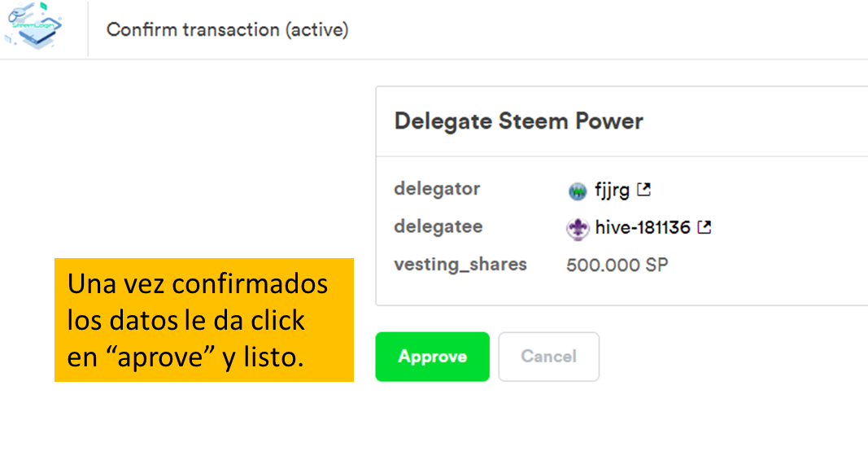The image size is (868, 469).
Task: Select the vesting_shares label
Action: (460, 265)
